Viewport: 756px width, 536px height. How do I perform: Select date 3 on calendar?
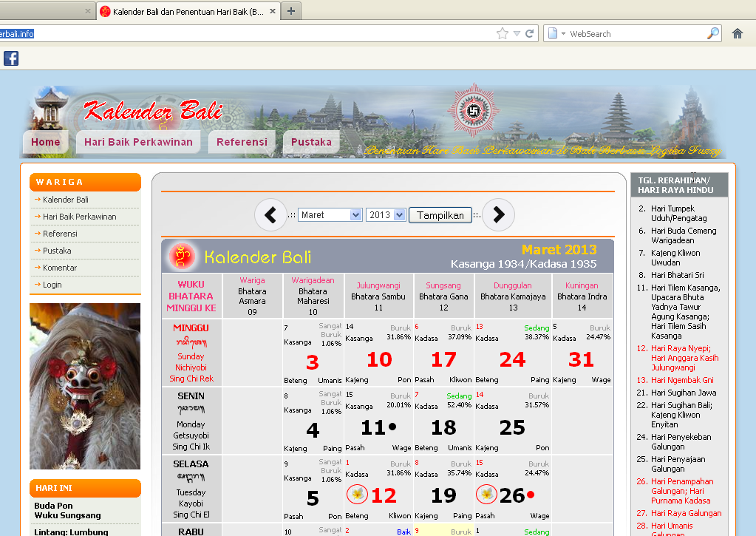click(313, 362)
